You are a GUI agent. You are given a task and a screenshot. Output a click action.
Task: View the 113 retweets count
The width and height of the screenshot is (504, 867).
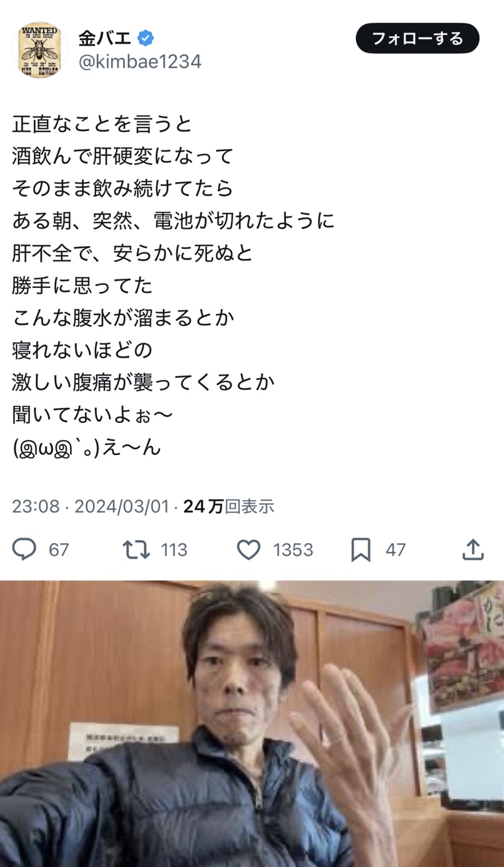(x=174, y=549)
